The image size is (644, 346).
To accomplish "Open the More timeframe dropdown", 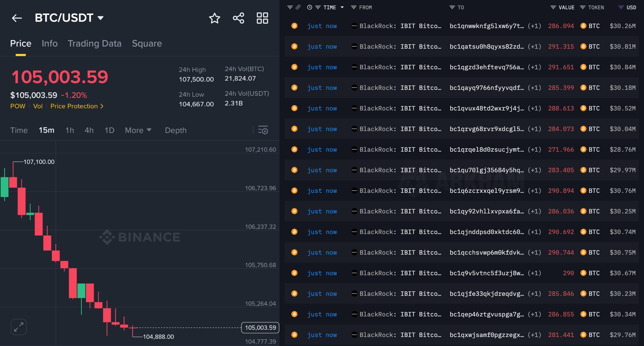I will (138, 130).
